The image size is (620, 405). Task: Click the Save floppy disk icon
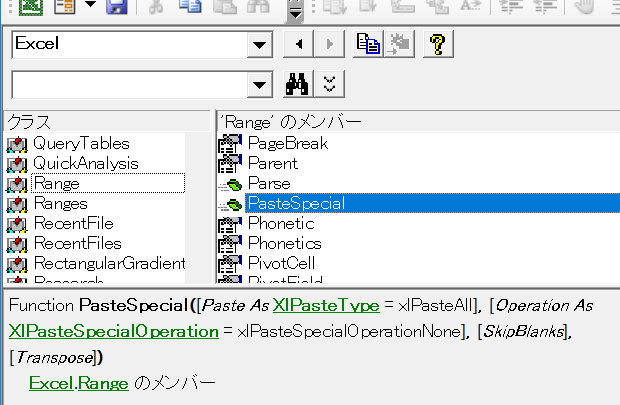click(117, 6)
